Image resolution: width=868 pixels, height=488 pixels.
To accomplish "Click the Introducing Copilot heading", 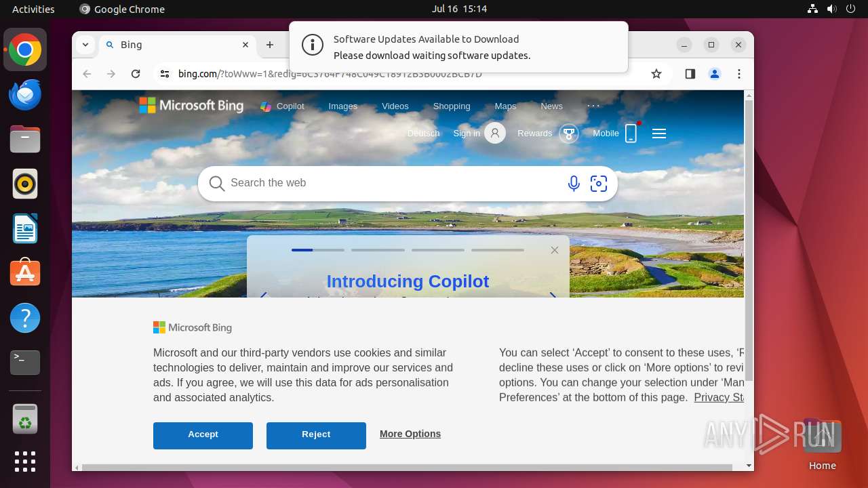I will pos(408,281).
